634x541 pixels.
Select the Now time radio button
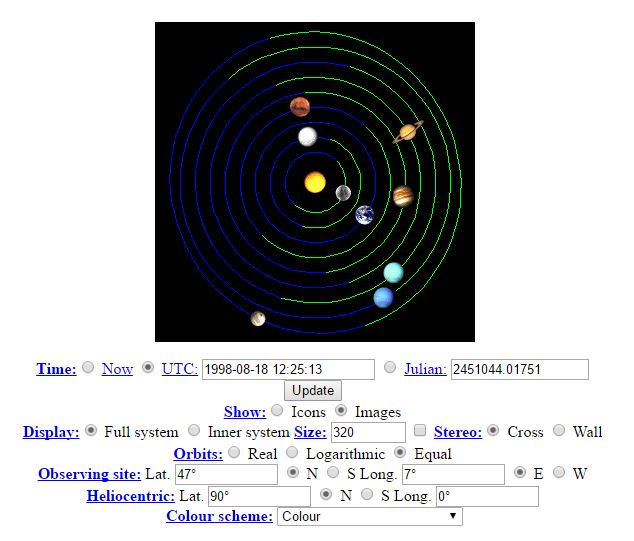(x=88, y=367)
